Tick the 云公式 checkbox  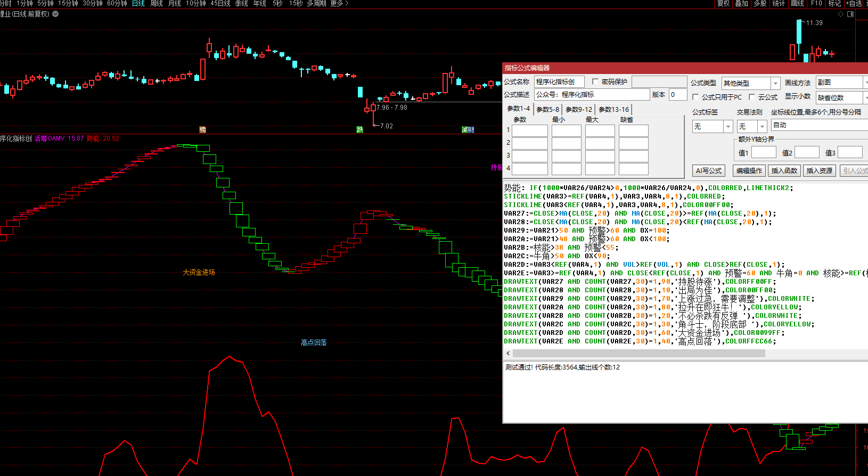point(752,97)
